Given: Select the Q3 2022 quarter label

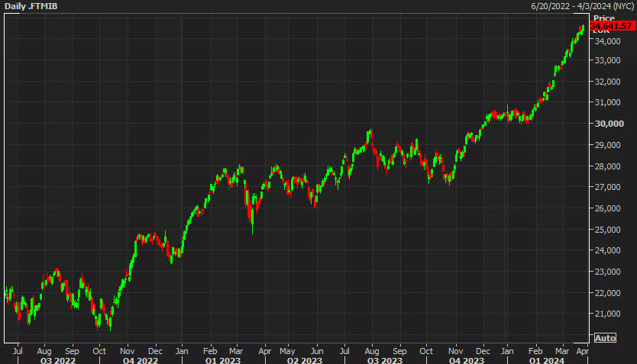Looking at the screenshot, I should point(58,360).
